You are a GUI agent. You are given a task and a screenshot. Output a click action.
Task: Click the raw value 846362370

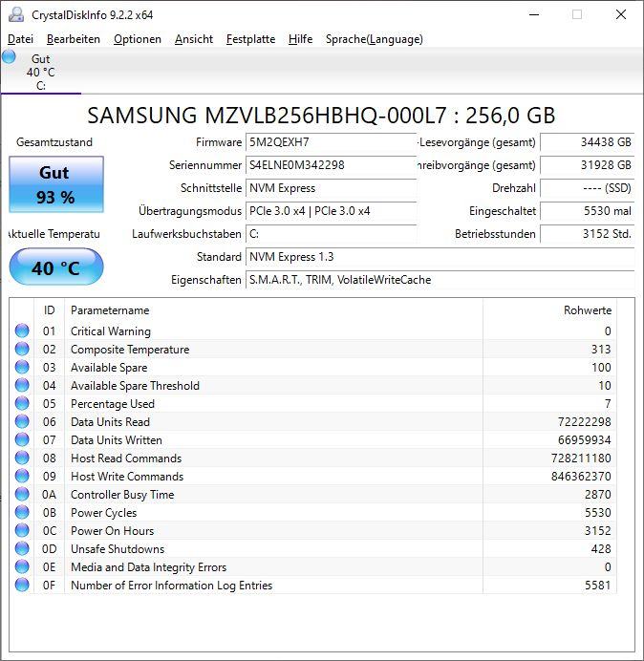[581, 477]
